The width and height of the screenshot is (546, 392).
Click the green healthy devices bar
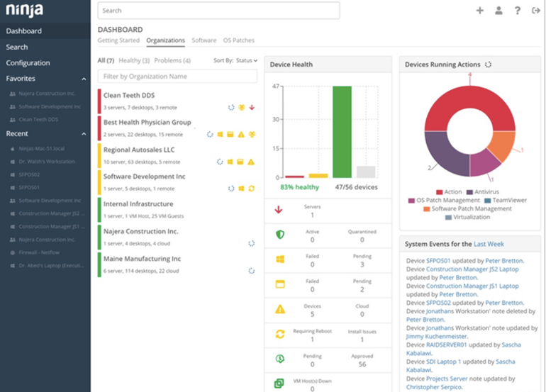[342, 132]
